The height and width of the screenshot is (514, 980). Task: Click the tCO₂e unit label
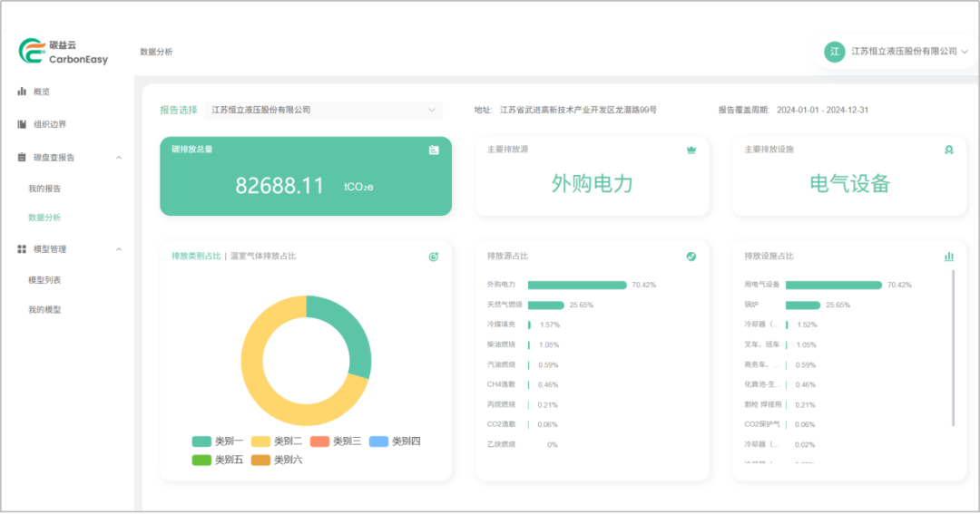coord(358,187)
